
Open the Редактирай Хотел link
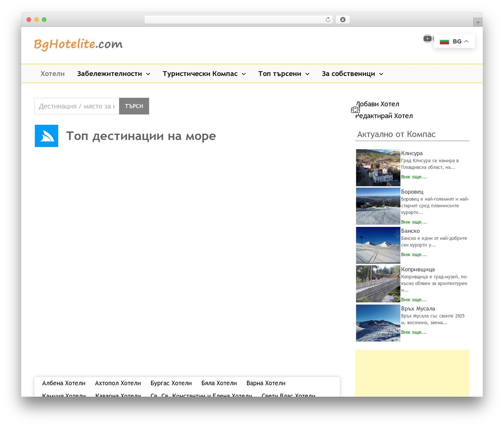(x=384, y=116)
